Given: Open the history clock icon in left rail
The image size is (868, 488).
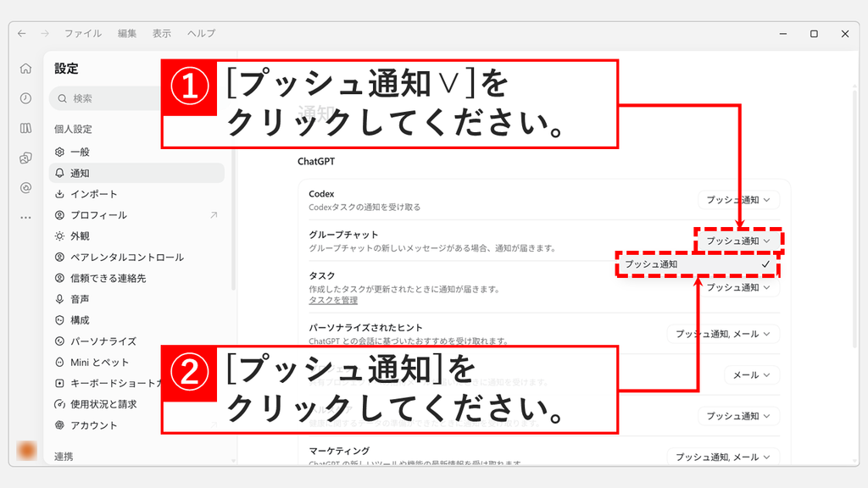Looking at the screenshot, I should coord(25,98).
